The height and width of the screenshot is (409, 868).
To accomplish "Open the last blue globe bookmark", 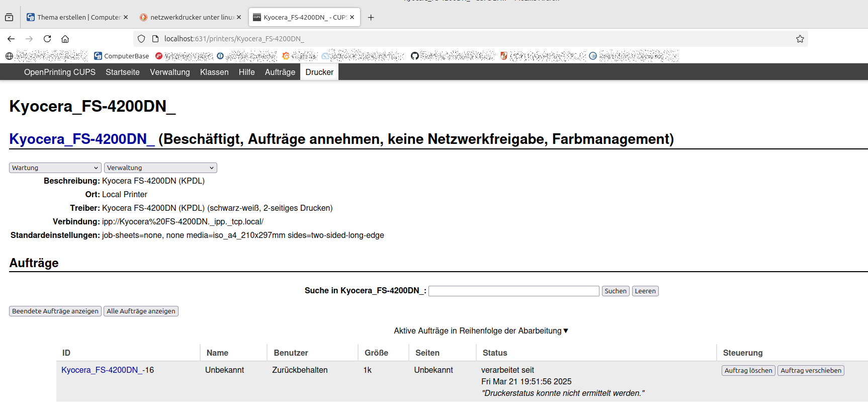I will pos(593,56).
